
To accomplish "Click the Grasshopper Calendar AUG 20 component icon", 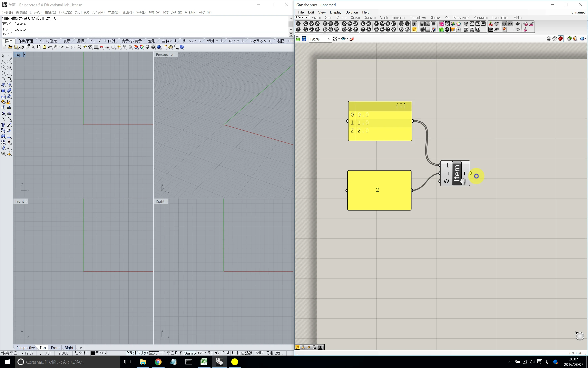I will (447, 24).
